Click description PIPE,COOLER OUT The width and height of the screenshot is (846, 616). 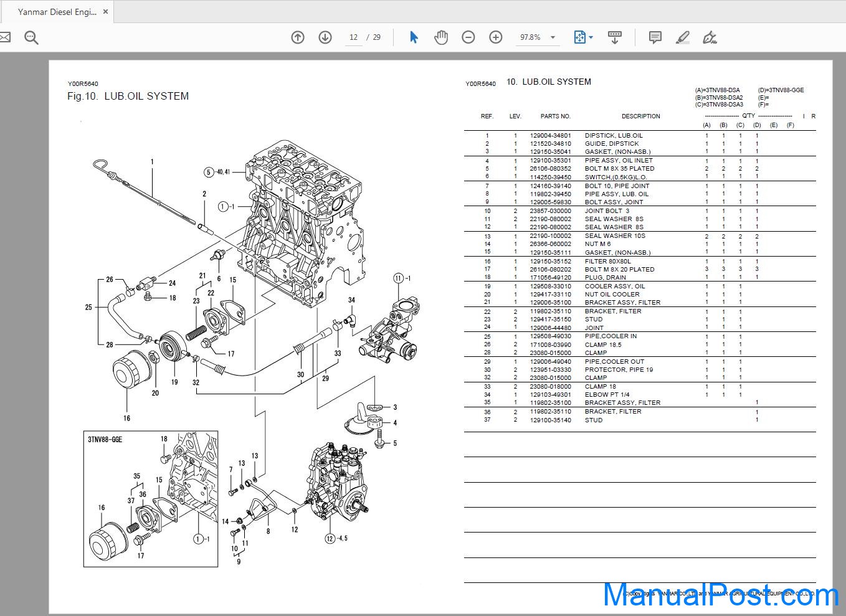[615, 361]
